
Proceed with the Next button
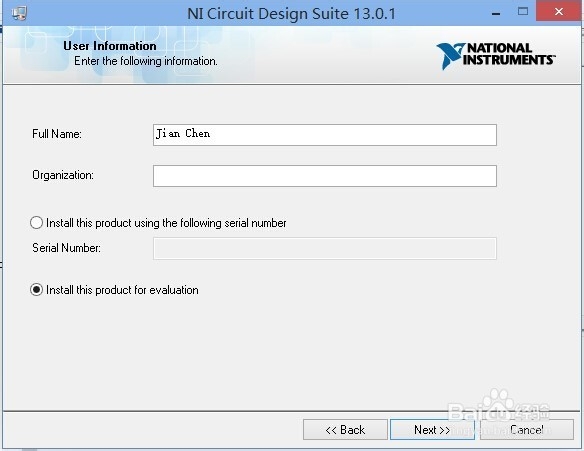click(x=432, y=430)
